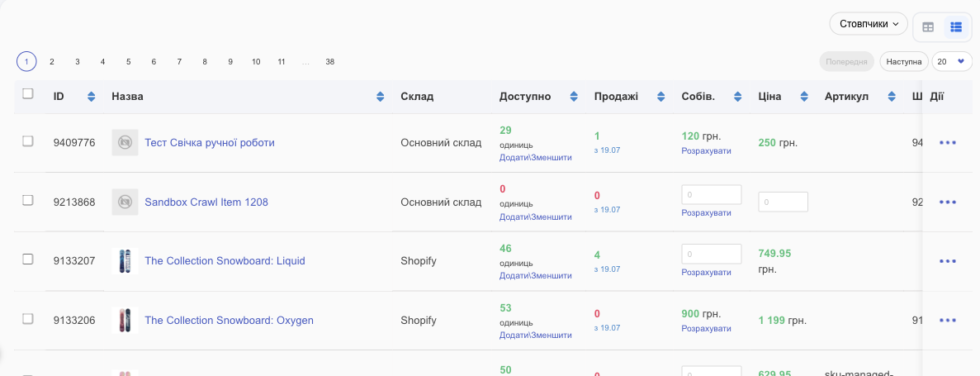Switch to table grid view icon
The height and width of the screenshot is (376, 980).
(928, 27)
